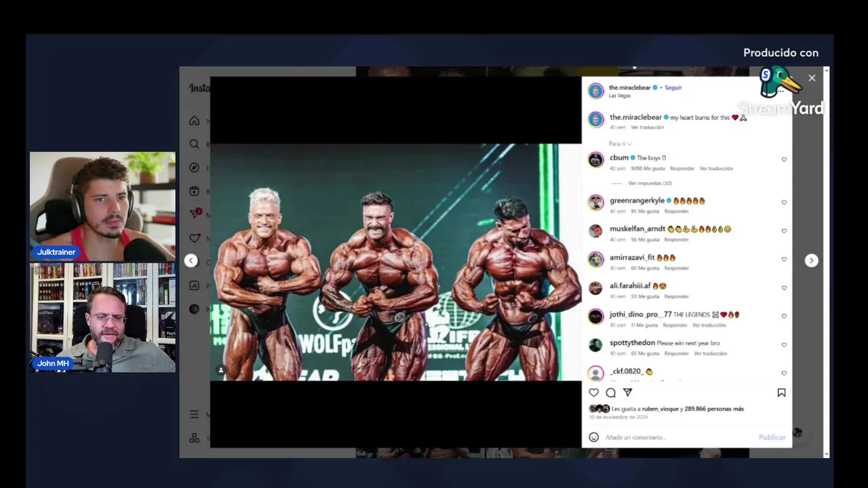Image resolution: width=868 pixels, height=488 pixels.
Task: Like the post with heart icon
Action: pos(594,392)
